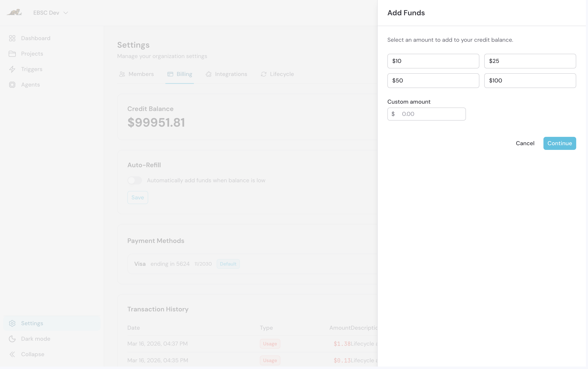Click the Agents sidebar icon

click(12, 85)
